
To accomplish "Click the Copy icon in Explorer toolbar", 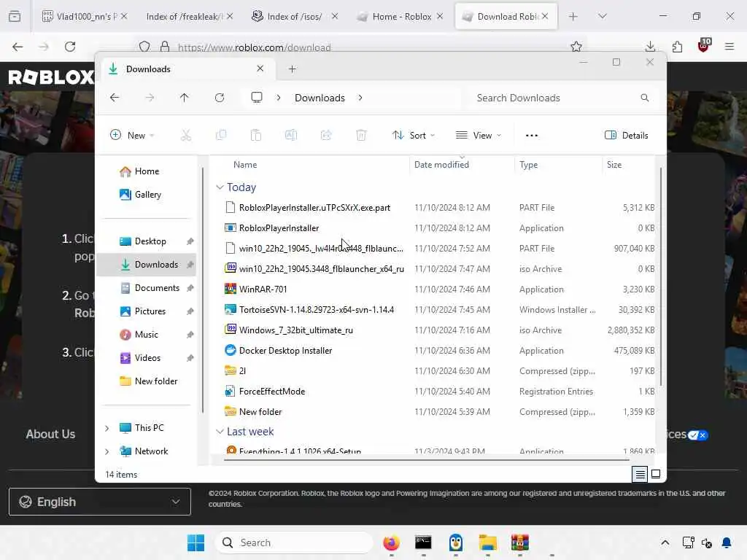I will [x=221, y=135].
